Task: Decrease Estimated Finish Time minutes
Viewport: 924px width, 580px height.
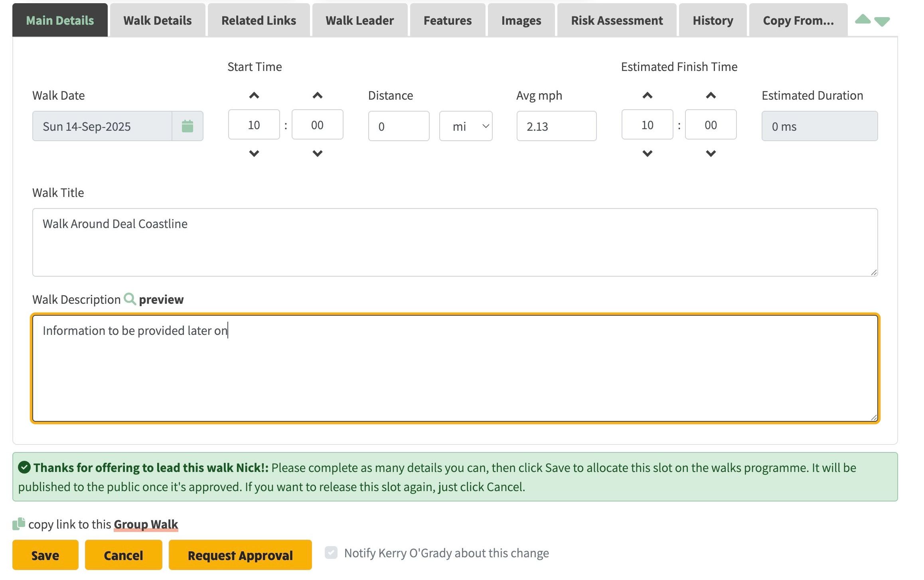Action: (x=711, y=153)
